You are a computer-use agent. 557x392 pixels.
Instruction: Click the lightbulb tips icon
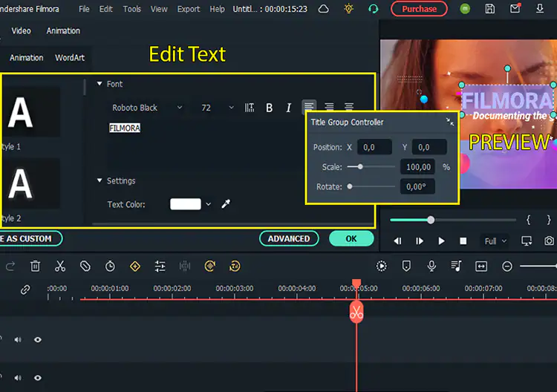(x=349, y=8)
